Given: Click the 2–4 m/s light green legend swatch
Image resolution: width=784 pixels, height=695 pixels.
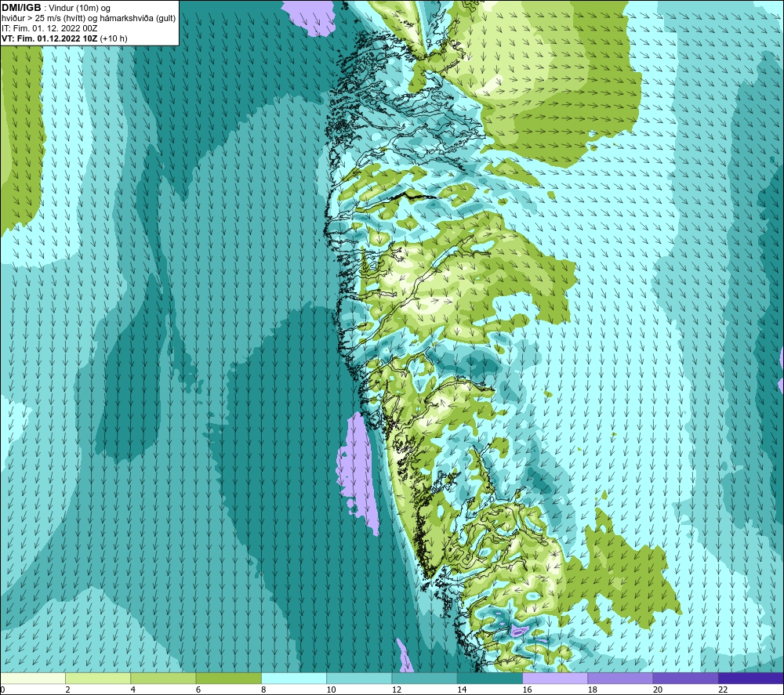Looking at the screenshot, I should [x=98, y=678].
